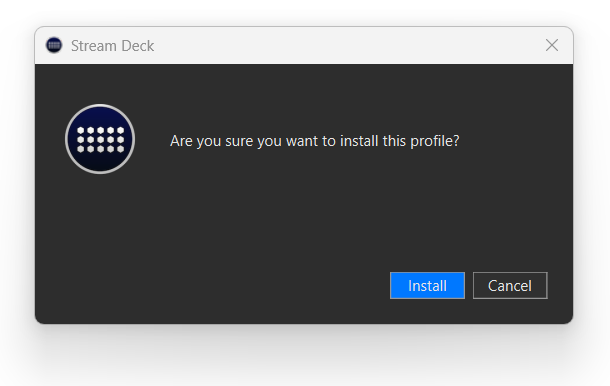Dismiss dialog with the Cancel button
This screenshot has height=386, width=610.
point(510,286)
